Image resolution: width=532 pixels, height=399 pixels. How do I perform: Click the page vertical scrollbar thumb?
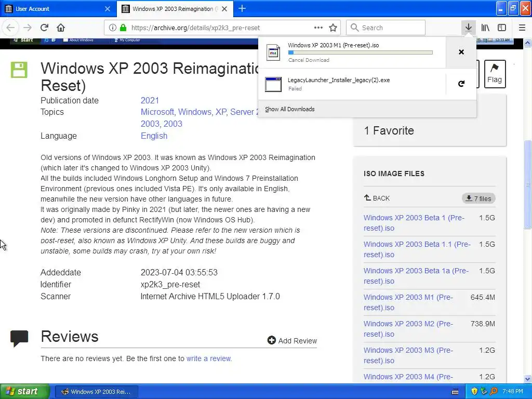[x=528, y=184]
